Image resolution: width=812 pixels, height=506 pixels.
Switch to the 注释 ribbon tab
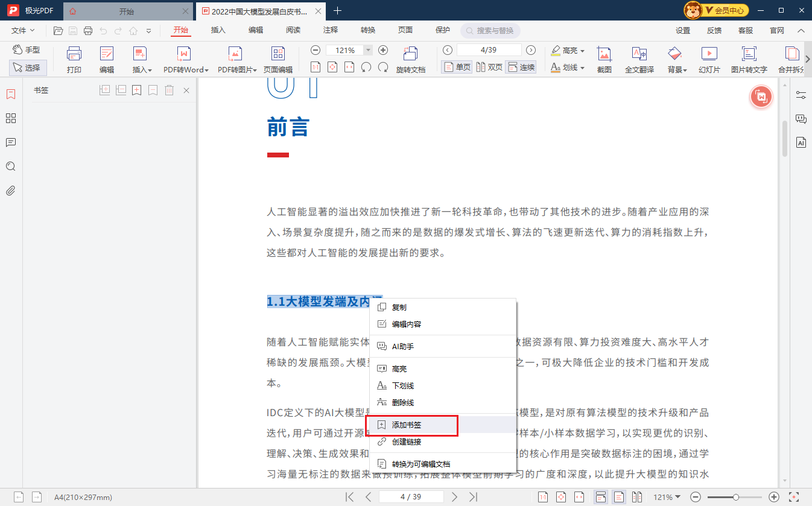point(331,30)
